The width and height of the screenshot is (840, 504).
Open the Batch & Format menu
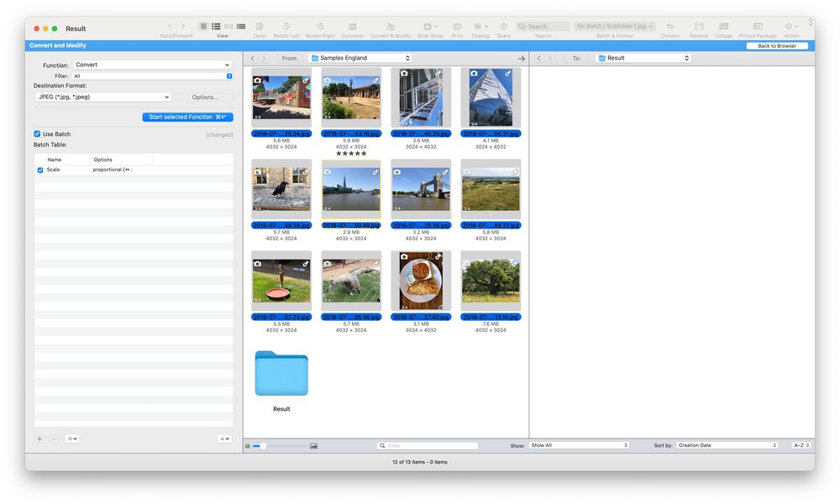click(616, 26)
